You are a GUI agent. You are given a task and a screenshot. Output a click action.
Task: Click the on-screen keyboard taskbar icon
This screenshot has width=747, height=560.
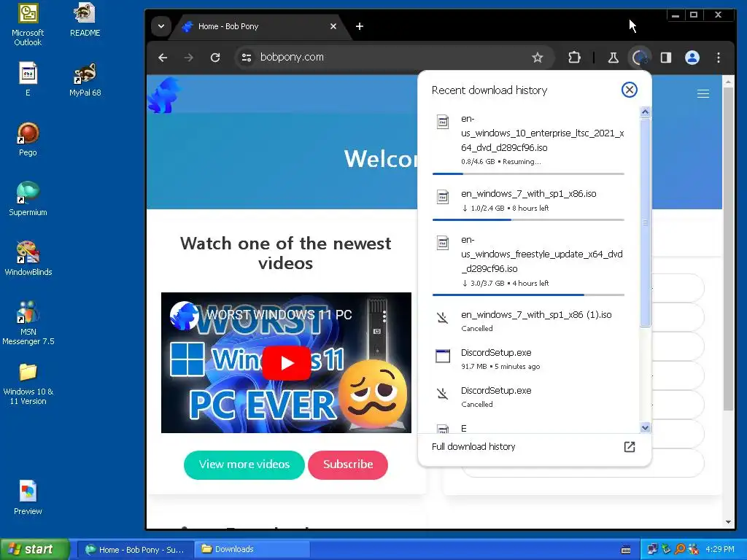tap(626, 550)
